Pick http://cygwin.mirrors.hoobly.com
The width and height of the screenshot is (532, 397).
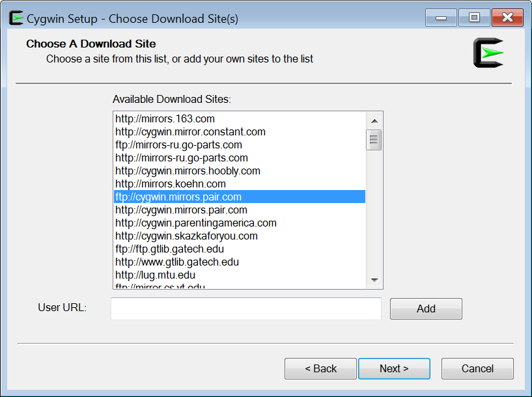pyautogui.click(x=240, y=171)
